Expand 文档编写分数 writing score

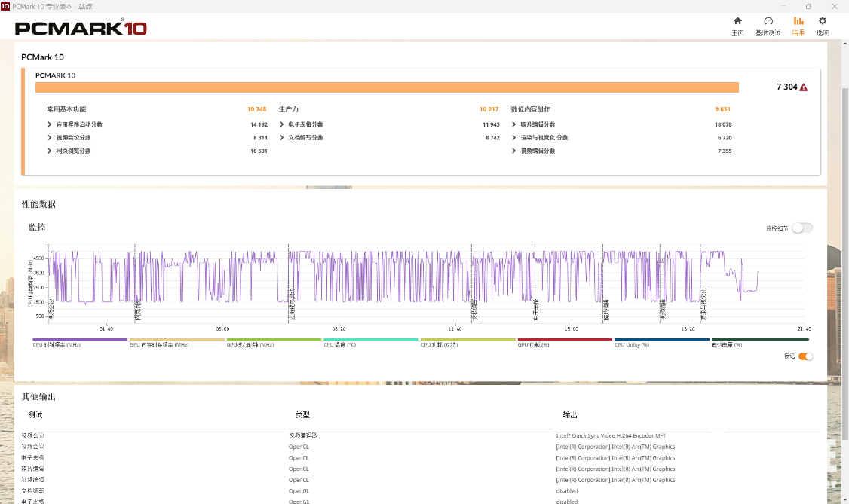(x=282, y=138)
